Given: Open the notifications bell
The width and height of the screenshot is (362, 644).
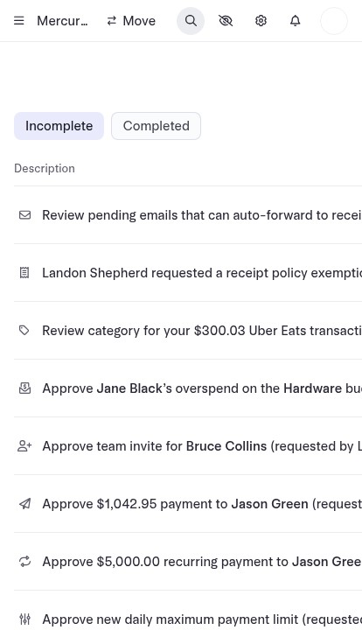Looking at the screenshot, I should (x=295, y=20).
